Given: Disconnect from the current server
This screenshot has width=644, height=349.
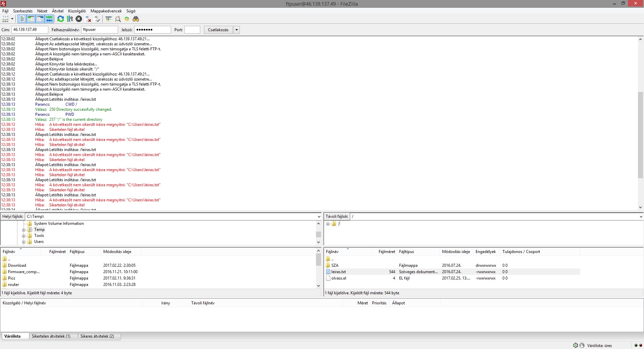Looking at the screenshot, I should coord(88,19).
